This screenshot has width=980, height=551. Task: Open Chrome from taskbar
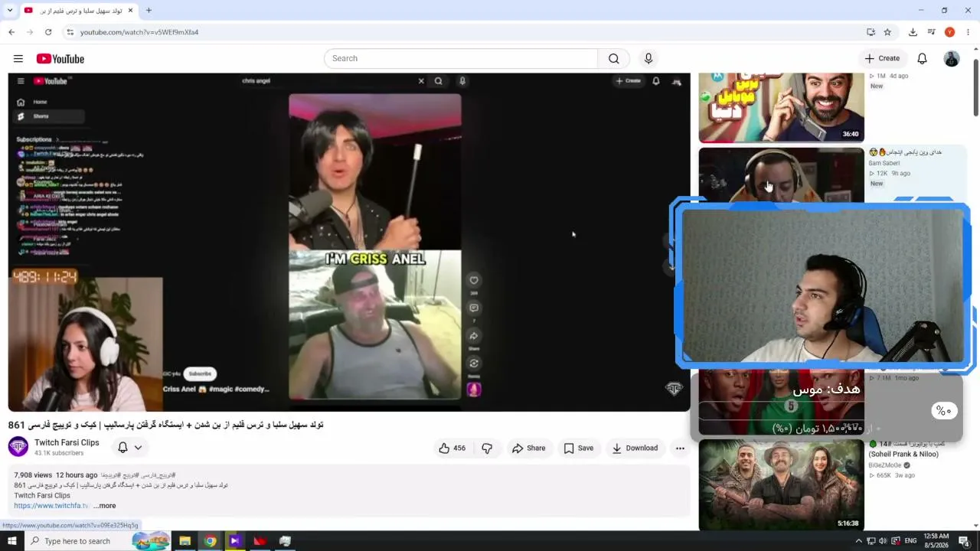pos(210,541)
